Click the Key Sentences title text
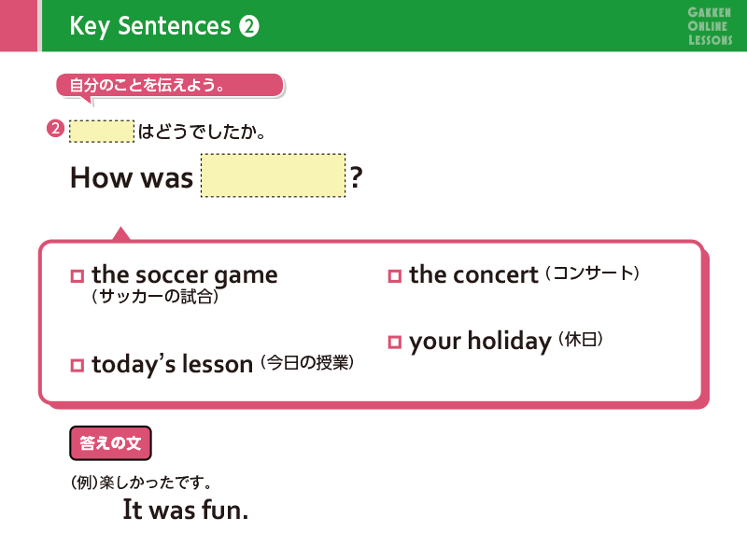Viewport: 747px width, 560px height. [x=150, y=27]
